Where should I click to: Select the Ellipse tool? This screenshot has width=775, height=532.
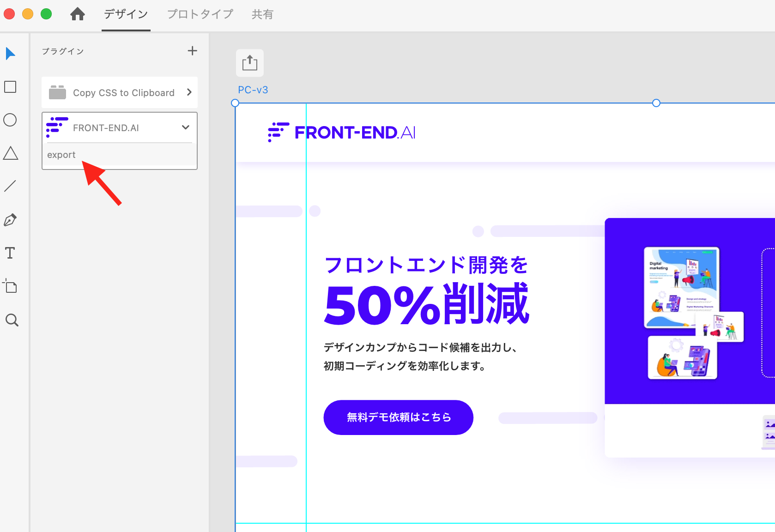tap(10, 120)
